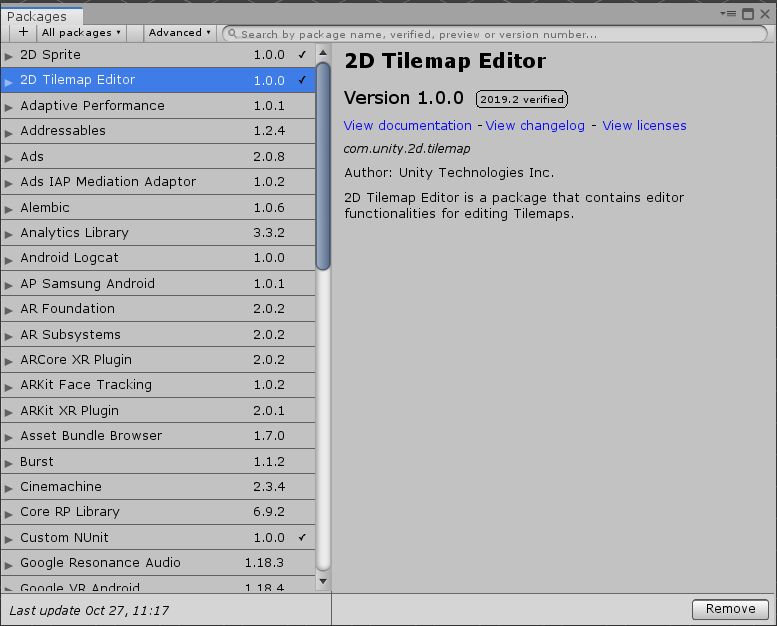Click the plus add package button

point(23,33)
